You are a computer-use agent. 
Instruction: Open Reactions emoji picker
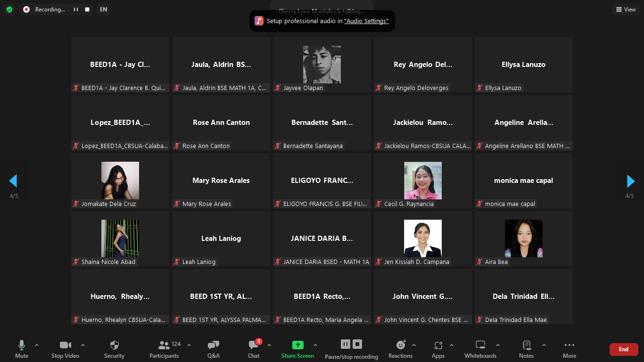point(400,349)
